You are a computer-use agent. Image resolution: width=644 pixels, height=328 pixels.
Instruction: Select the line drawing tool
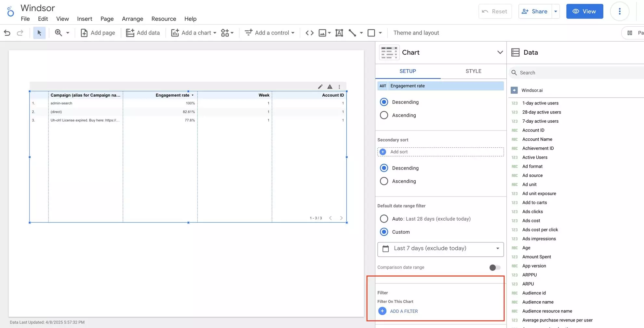352,33
